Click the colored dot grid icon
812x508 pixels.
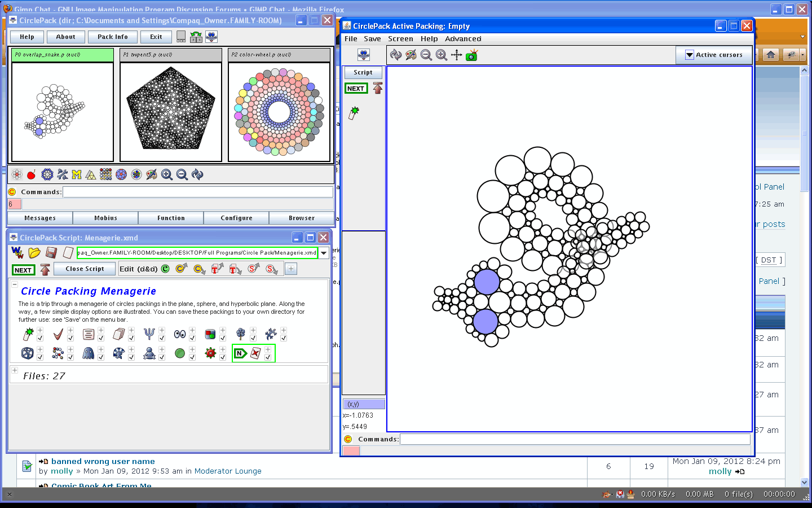click(106, 175)
